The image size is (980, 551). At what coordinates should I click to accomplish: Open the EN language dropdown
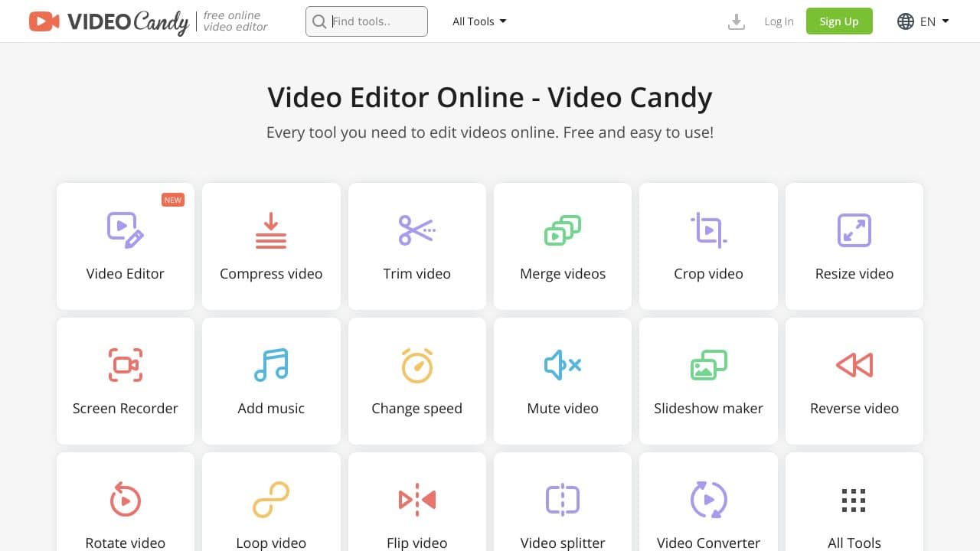click(x=934, y=21)
